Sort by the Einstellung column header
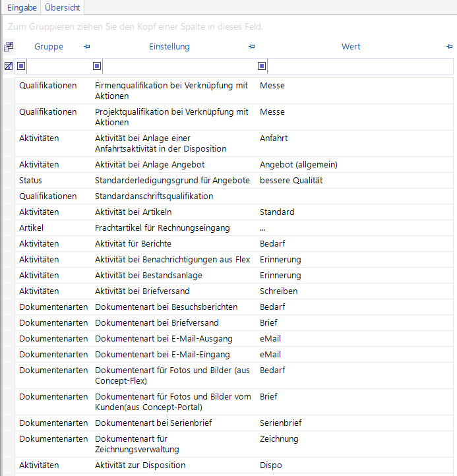Screen dimensions: 457x476 coord(169,46)
